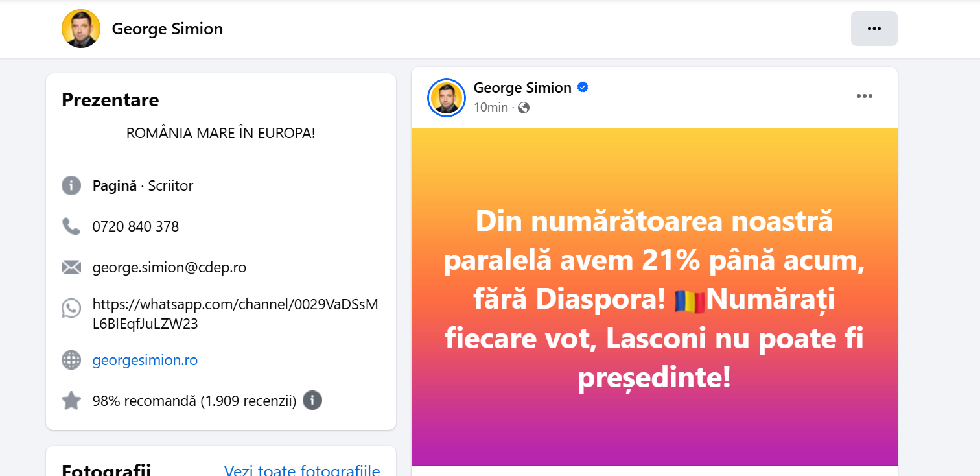This screenshot has width=980, height=476.
Task: Click George Simion's name on the post
Action: click(x=522, y=87)
